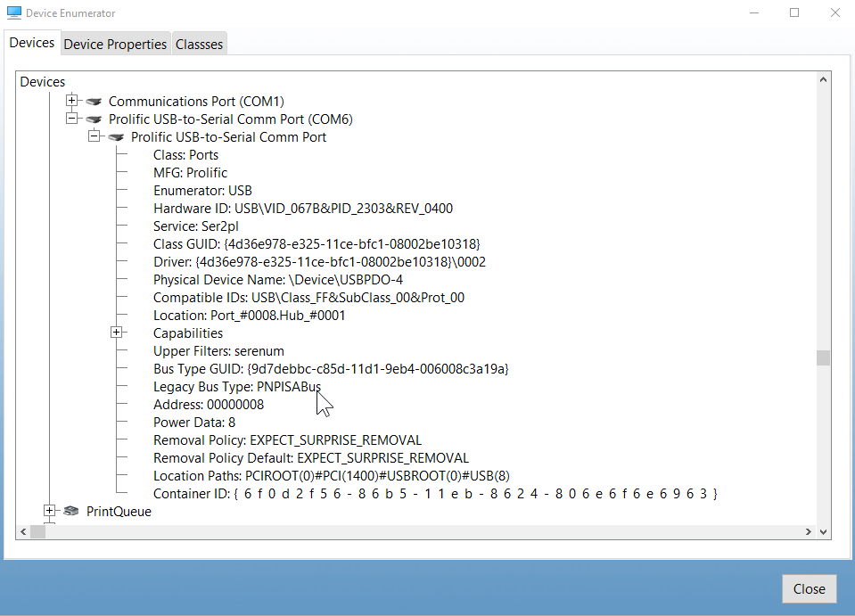Image resolution: width=855 pixels, height=616 pixels.
Task: Click the Prolific USB-to-Serial Comm Port child icon
Action: [116, 137]
